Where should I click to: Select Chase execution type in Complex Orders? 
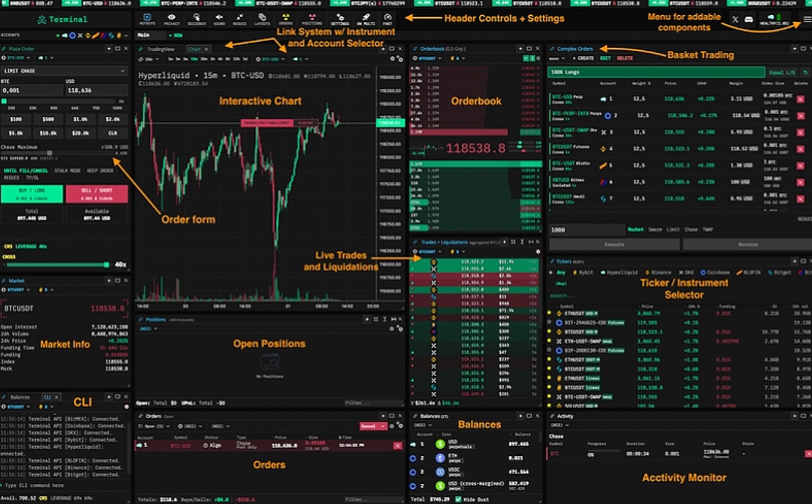(691, 229)
